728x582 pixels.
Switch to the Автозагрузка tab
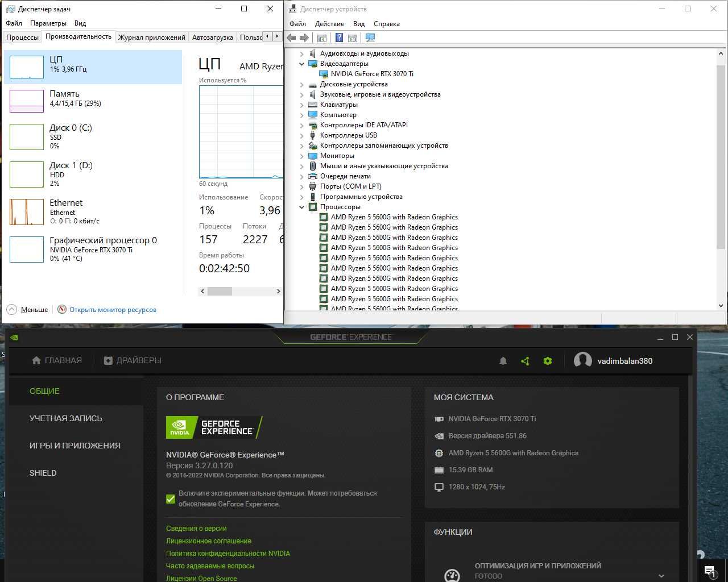click(213, 37)
